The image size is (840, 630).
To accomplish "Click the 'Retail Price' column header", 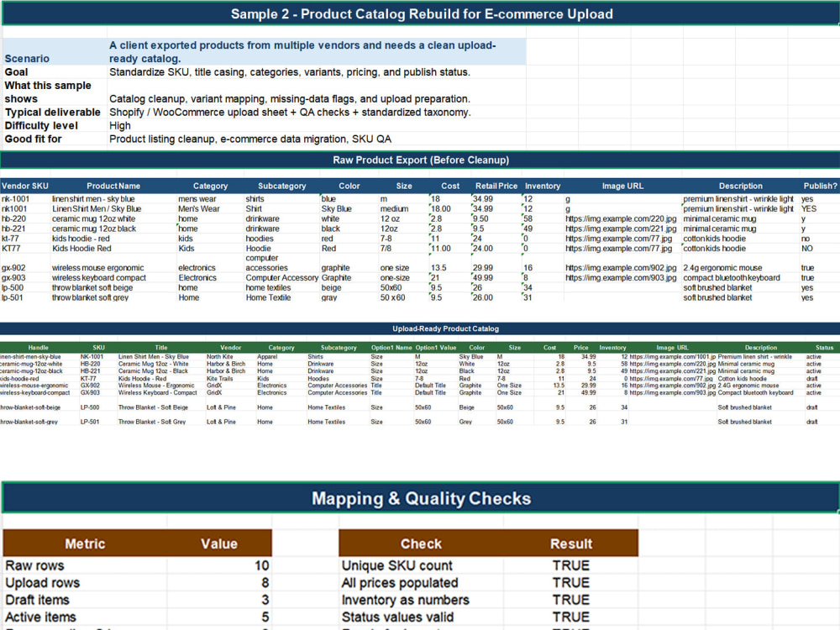I will pos(496,186).
